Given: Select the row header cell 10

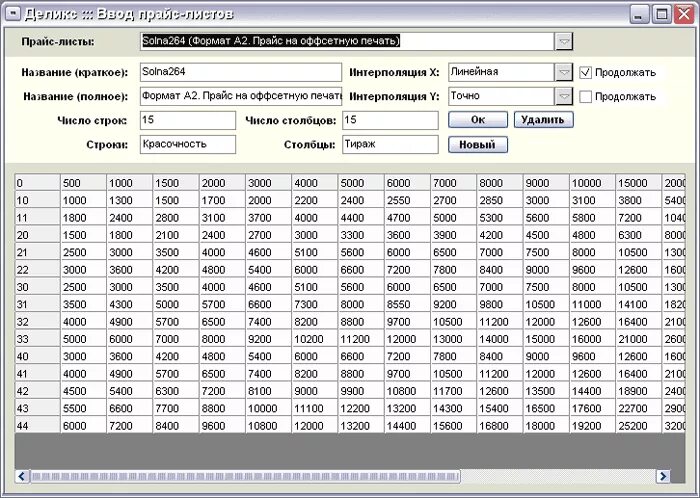Looking at the screenshot, I should pyautogui.click(x=38, y=200).
